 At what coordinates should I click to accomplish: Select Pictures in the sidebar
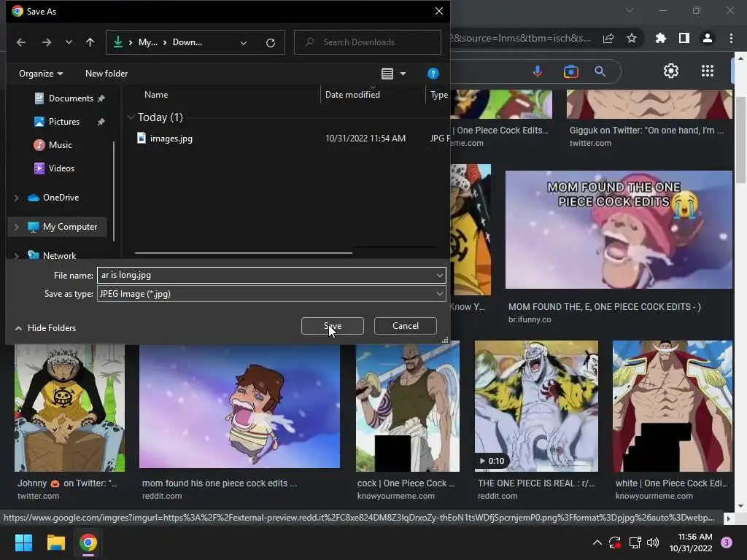64,122
